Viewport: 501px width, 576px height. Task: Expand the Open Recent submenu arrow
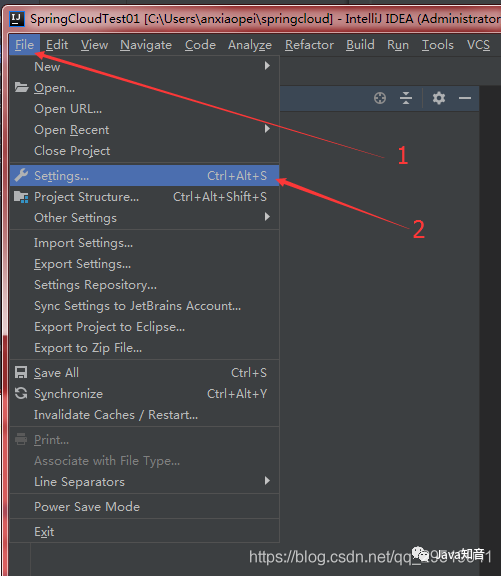coord(267,129)
